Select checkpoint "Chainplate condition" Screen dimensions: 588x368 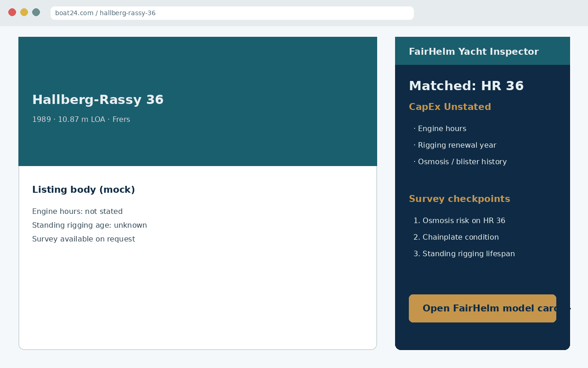pyautogui.click(x=456, y=237)
